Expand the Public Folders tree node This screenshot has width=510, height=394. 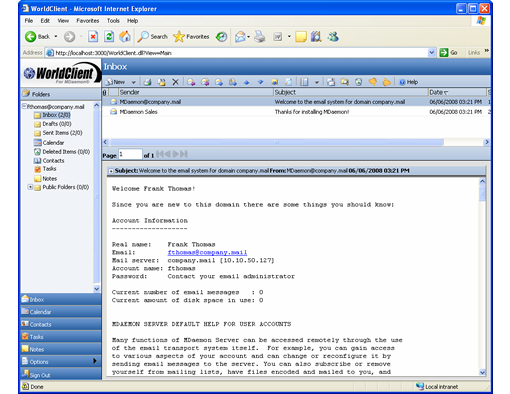click(30, 187)
